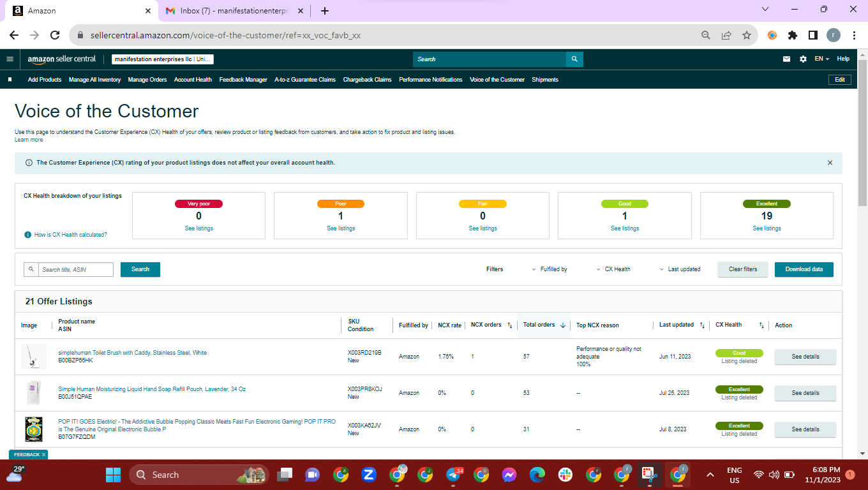Click the share icon in the address bar
This screenshot has width=868, height=490.
pos(726,35)
